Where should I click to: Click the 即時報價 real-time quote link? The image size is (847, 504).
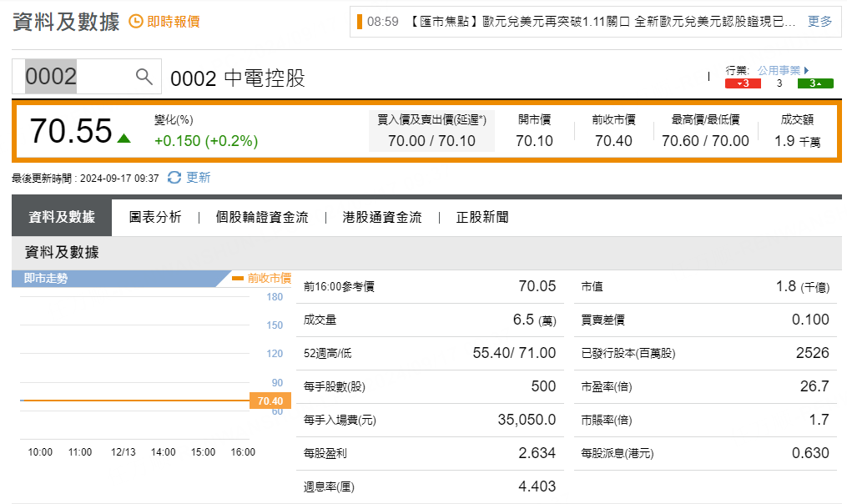click(174, 22)
